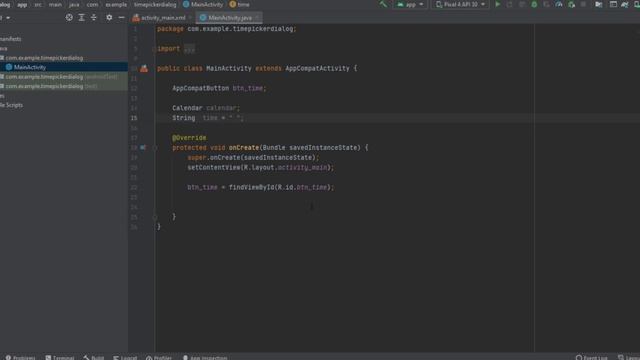The image size is (640, 360).
Task: Close the activity_main.xml tab
Action: coord(190,18)
